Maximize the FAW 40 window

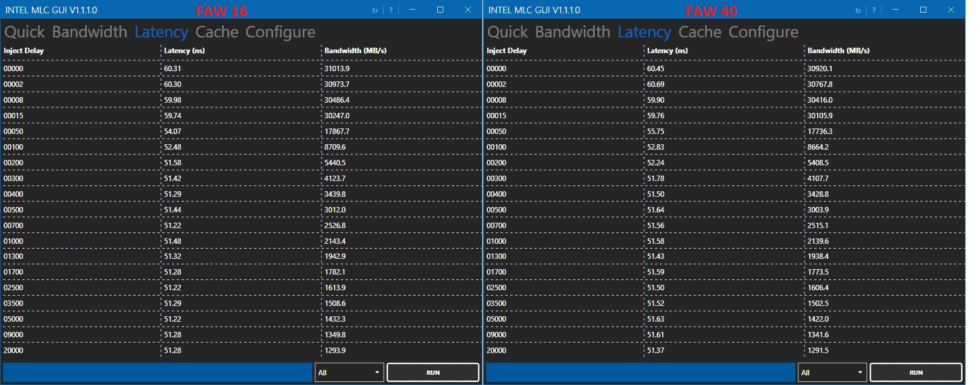[923, 10]
